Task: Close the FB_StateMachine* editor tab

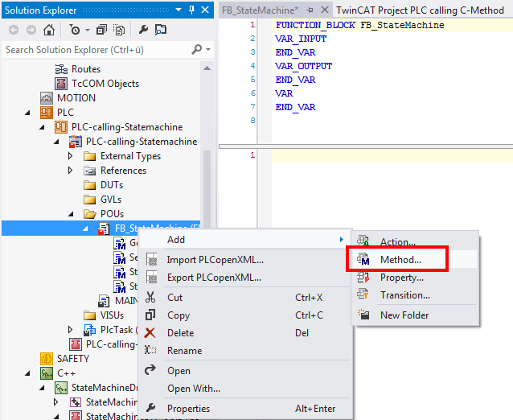Action: tap(325, 10)
